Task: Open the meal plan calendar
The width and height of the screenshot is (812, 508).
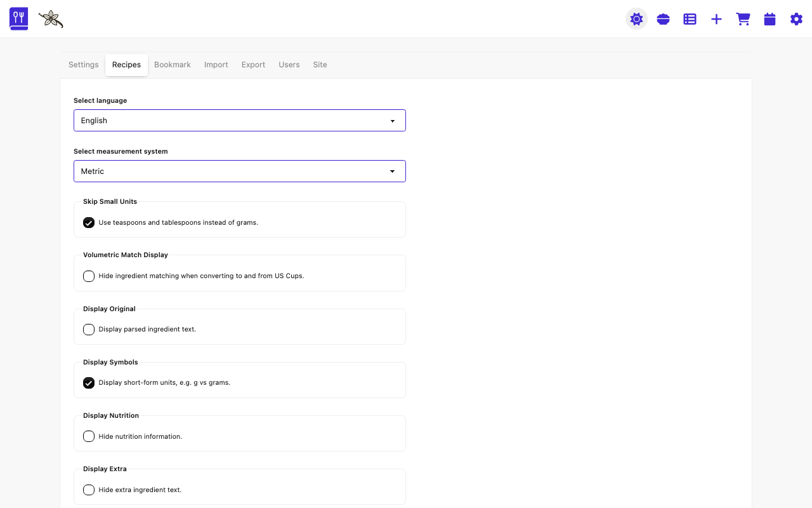Action: [769, 19]
